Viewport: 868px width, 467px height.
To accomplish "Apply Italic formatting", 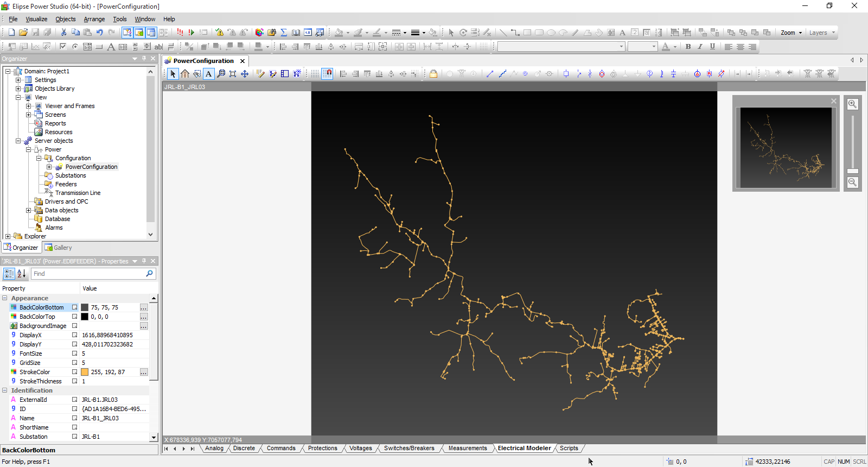I will tap(700, 47).
